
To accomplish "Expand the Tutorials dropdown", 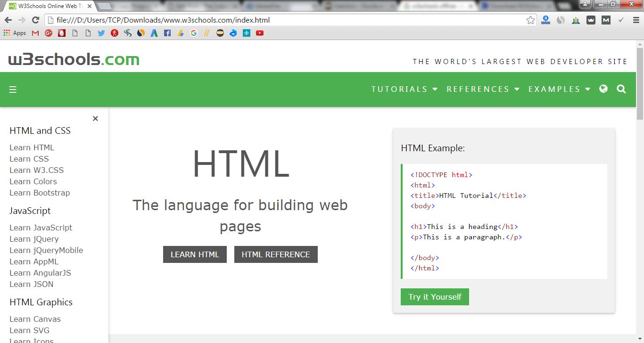I will tap(404, 89).
